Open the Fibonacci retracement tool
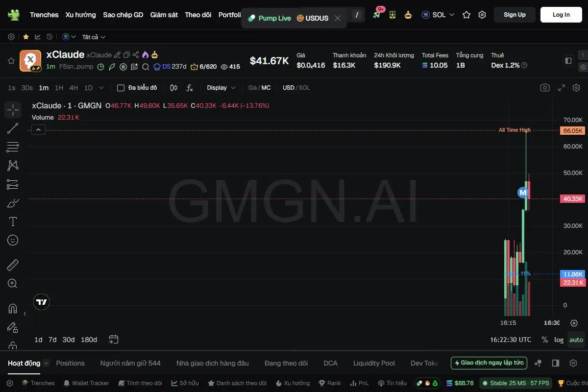 [x=13, y=147]
